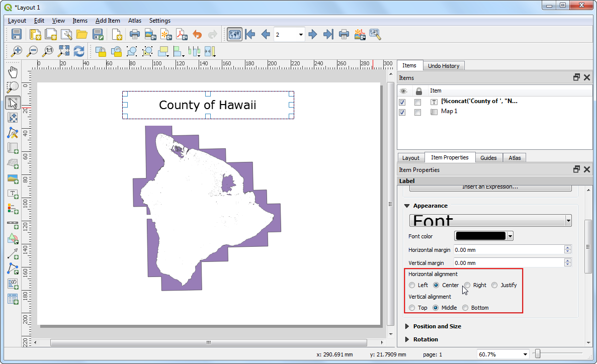The width and height of the screenshot is (597, 364).
Task: Click the Insert an Expression button
Action: (490, 187)
